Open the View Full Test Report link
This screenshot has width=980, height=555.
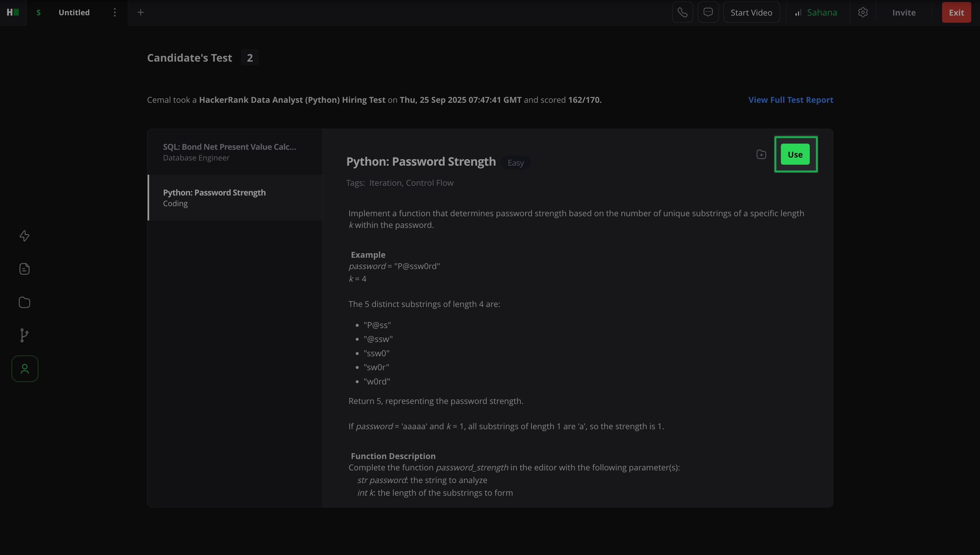791,100
